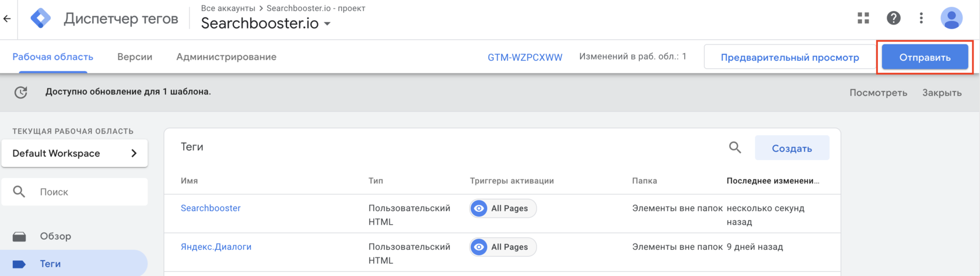Click All Pages trigger for Яндекс.Диалоги tag
Screen dimensions: 980x276
click(503, 247)
